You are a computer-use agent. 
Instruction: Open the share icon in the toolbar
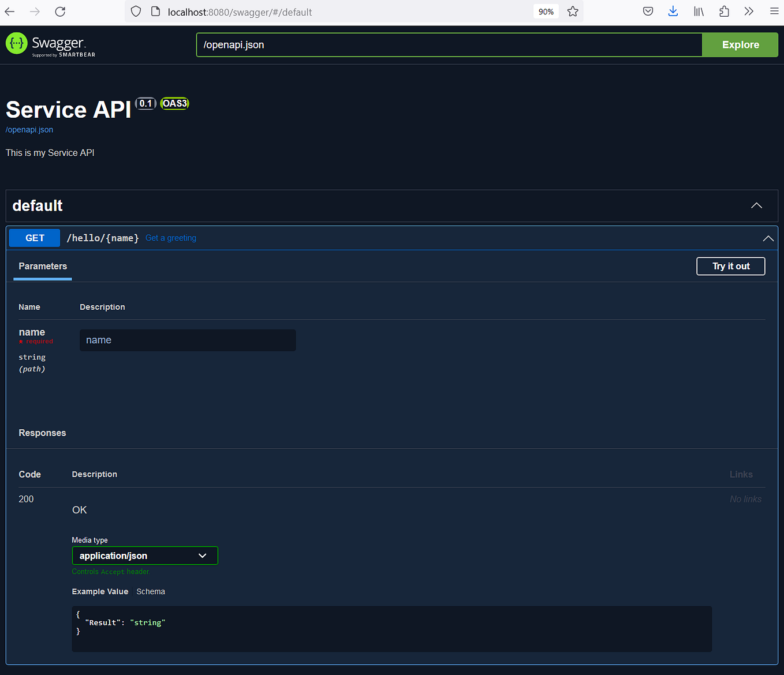(724, 11)
